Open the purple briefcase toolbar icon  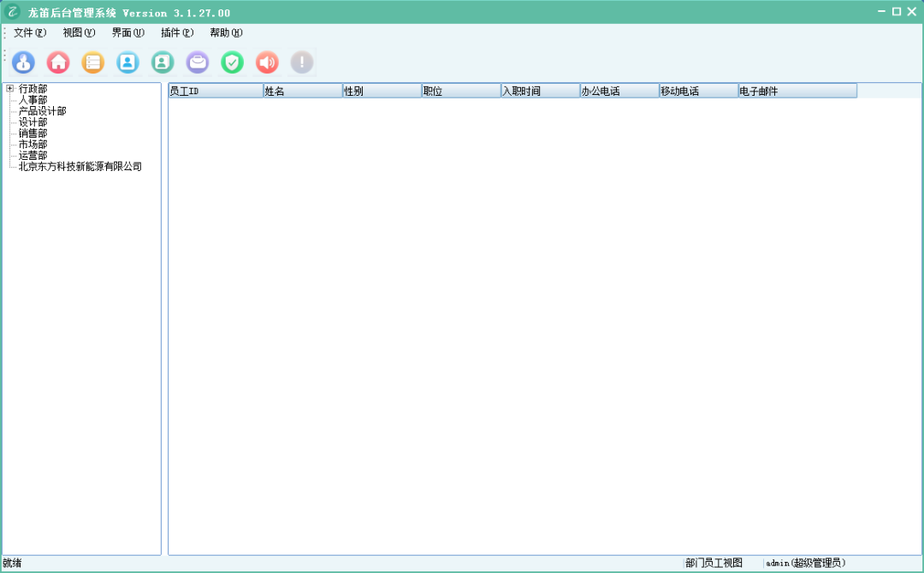pyautogui.click(x=198, y=62)
